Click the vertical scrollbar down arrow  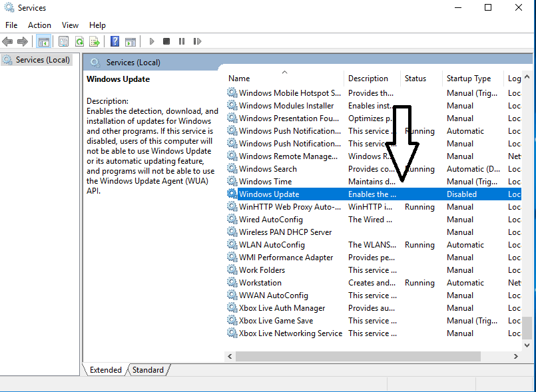coord(527,345)
